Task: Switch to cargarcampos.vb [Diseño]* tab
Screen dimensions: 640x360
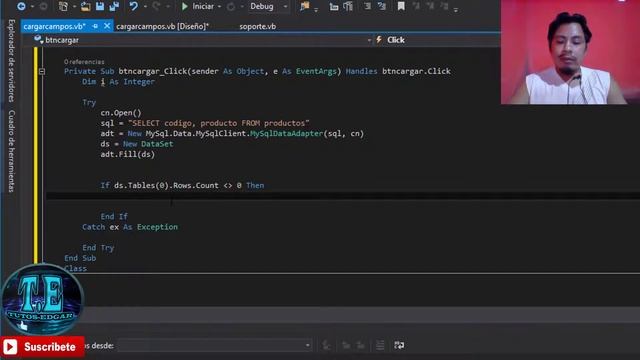Action: coord(162,26)
